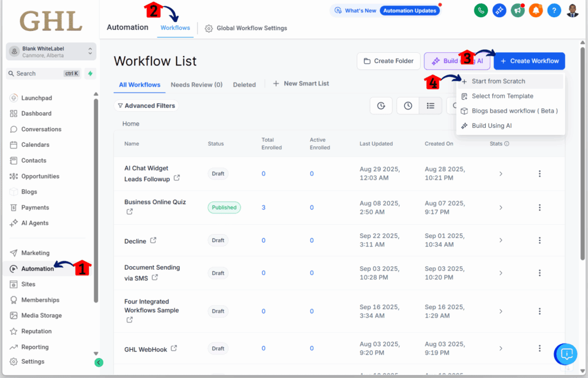Open Blank WhiteLabel account switcher

point(51,51)
